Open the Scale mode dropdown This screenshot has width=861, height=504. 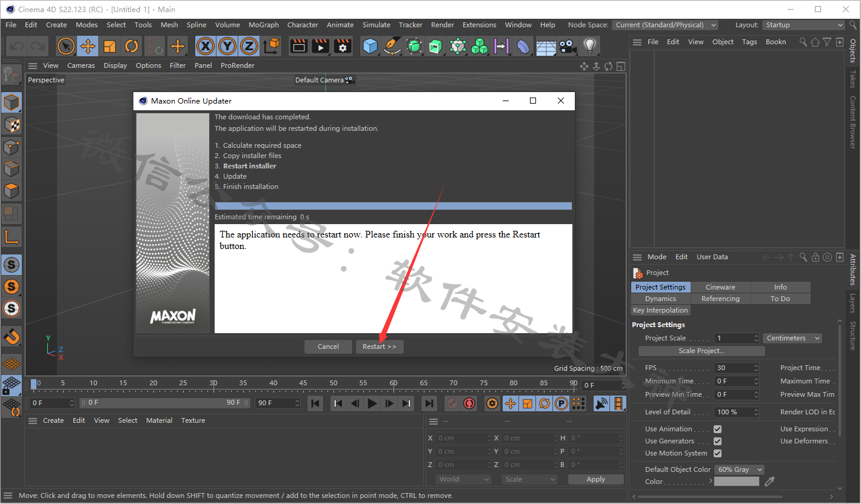pyautogui.click(x=529, y=479)
